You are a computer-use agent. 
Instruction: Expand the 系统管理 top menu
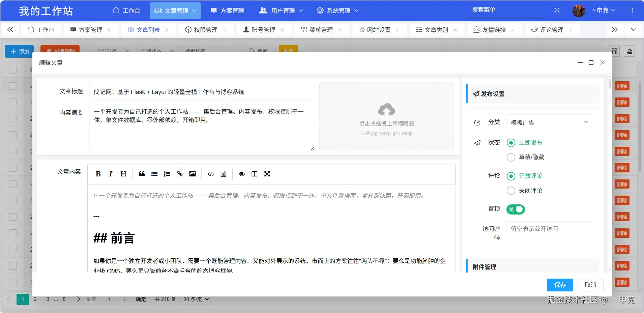coord(337,11)
